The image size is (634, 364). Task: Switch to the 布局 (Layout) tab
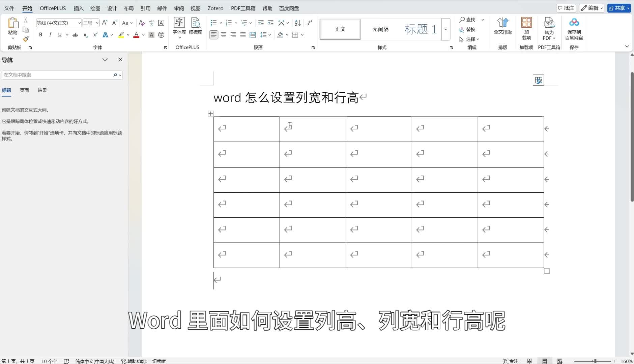click(128, 8)
